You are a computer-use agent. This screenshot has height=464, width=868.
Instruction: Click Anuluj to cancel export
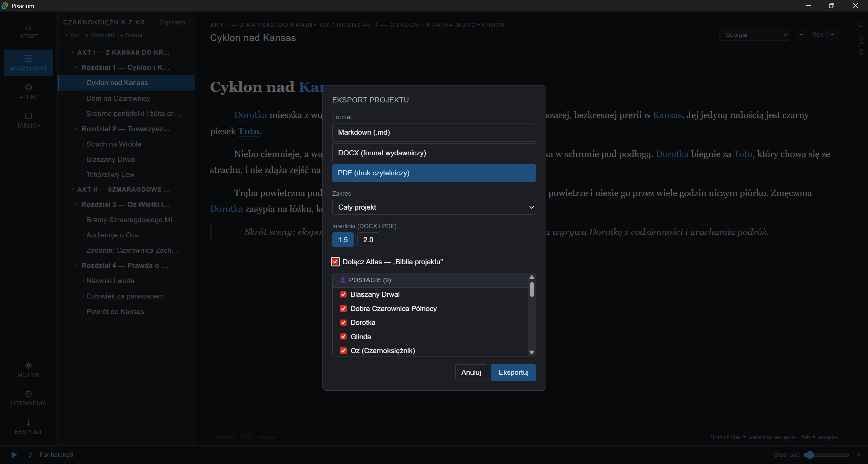[471, 372]
